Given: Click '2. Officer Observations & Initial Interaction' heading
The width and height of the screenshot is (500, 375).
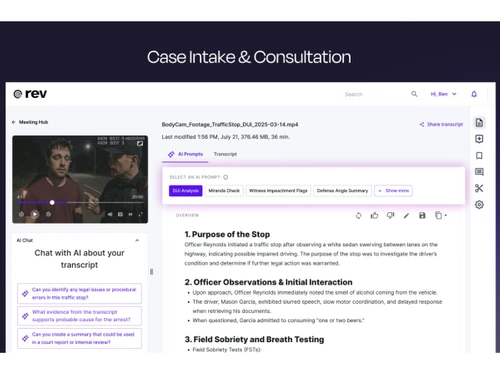Looking at the screenshot, I should 268,282.
